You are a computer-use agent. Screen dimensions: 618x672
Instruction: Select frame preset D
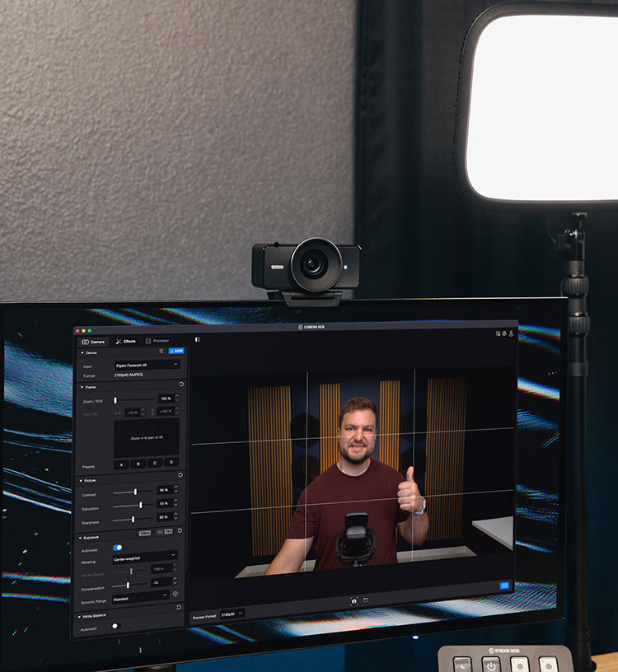[x=171, y=462]
